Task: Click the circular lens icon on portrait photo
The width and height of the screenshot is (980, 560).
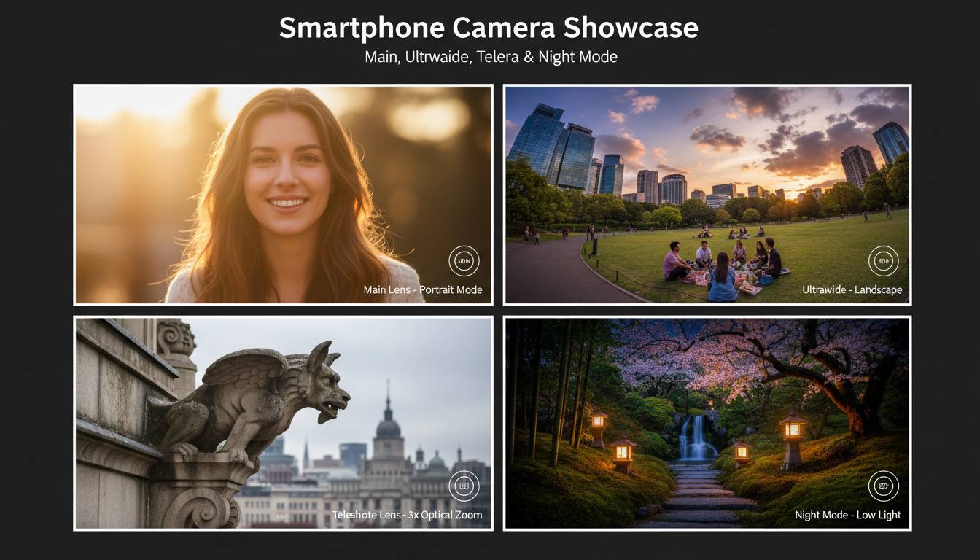Action: coord(464,261)
